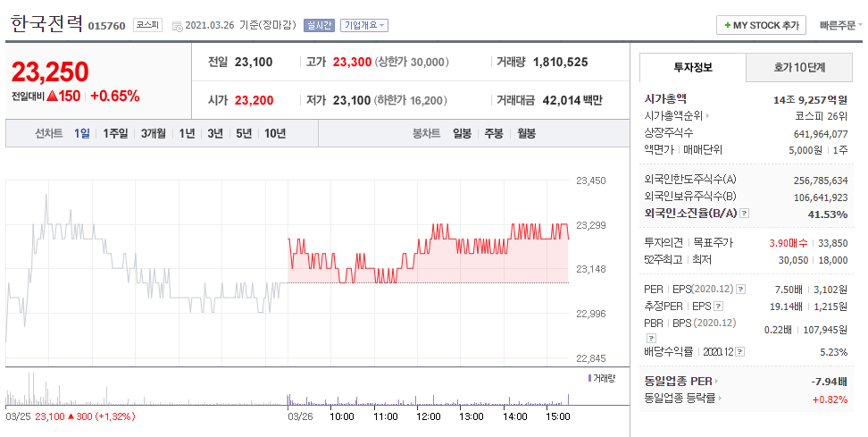The width and height of the screenshot is (868, 437).
Task: Show the 월봉 candlestick chart
Action: (527, 133)
